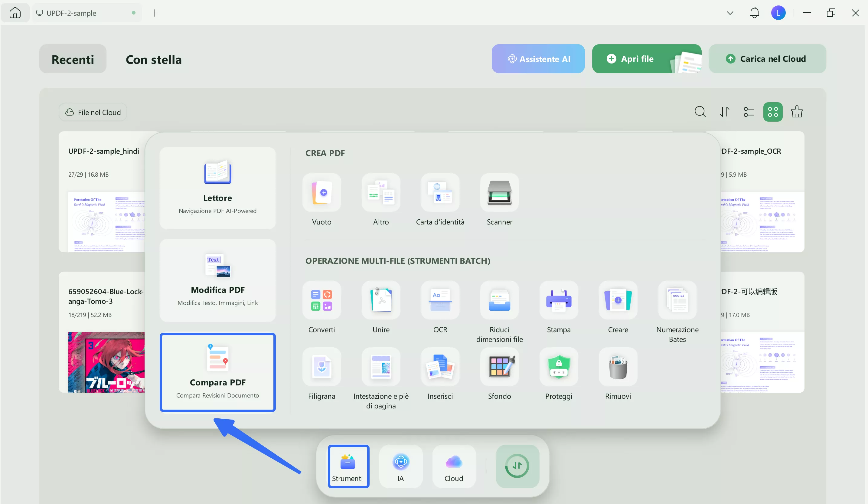
Task: Choose the Proteggi security tool
Action: [558, 367]
